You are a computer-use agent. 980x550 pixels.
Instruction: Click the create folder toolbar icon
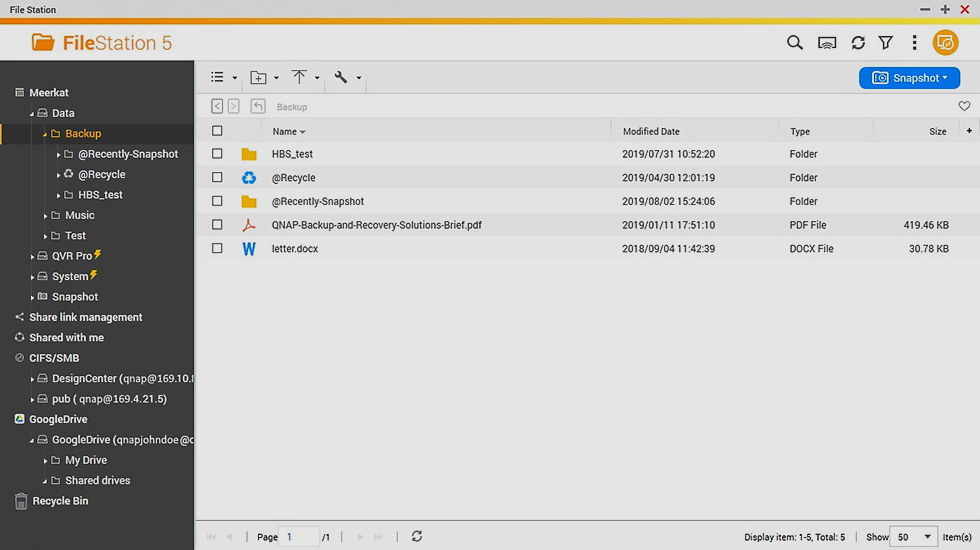pos(259,78)
